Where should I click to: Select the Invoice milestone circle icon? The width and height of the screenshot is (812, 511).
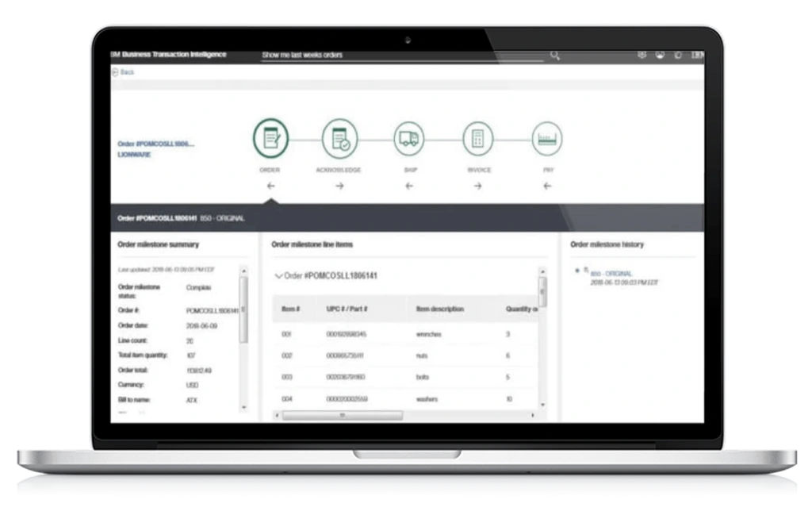pos(477,138)
